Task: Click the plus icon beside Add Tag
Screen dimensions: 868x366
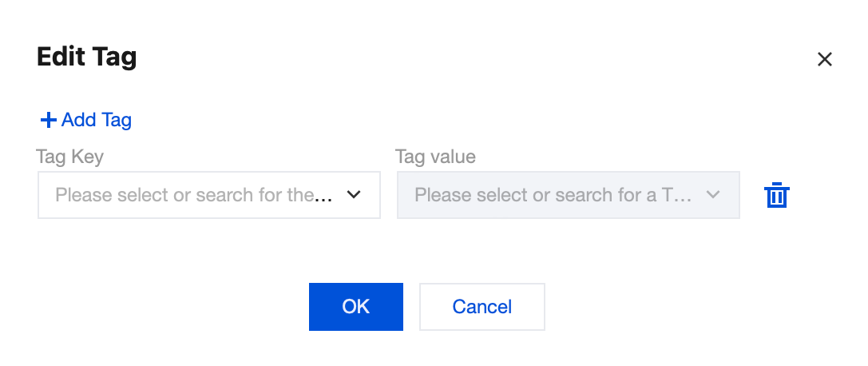Action: 48,121
